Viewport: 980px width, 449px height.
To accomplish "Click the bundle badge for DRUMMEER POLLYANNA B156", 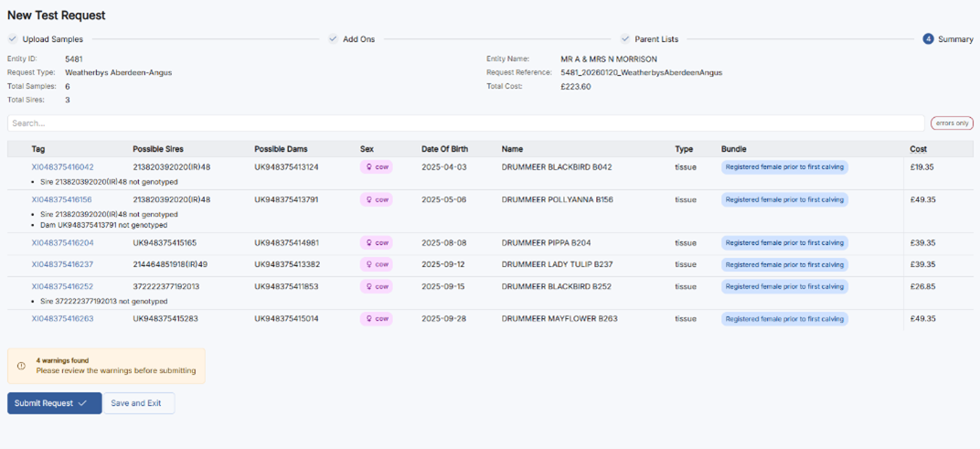I will [x=784, y=199].
